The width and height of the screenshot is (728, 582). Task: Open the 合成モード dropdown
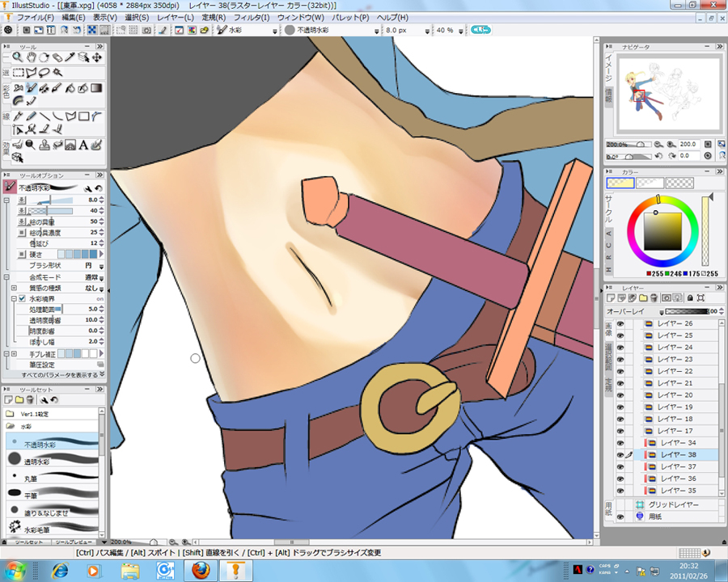click(x=101, y=277)
